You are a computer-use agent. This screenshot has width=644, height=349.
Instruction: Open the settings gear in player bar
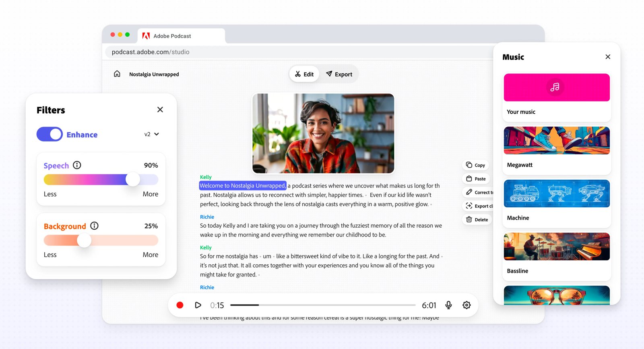pyautogui.click(x=466, y=305)
